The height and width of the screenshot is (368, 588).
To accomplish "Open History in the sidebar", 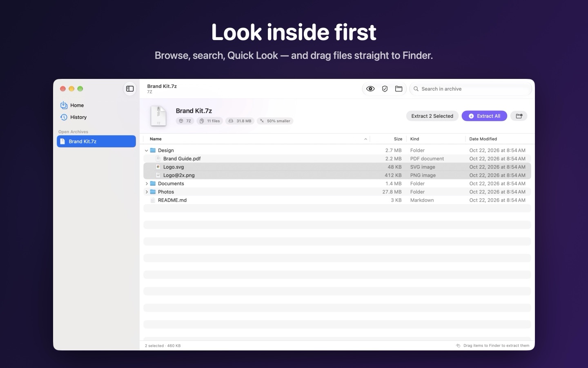I will [x=96, y=117].
